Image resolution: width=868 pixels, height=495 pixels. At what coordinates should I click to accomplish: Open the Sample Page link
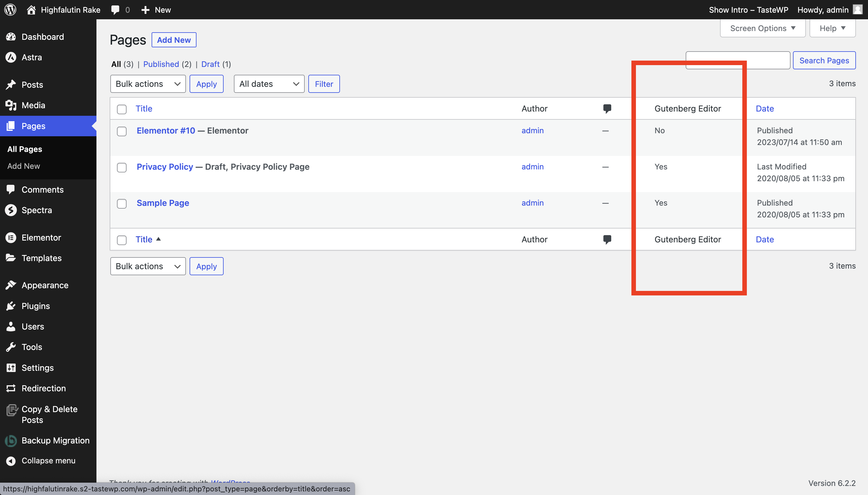tap(163, 203)
